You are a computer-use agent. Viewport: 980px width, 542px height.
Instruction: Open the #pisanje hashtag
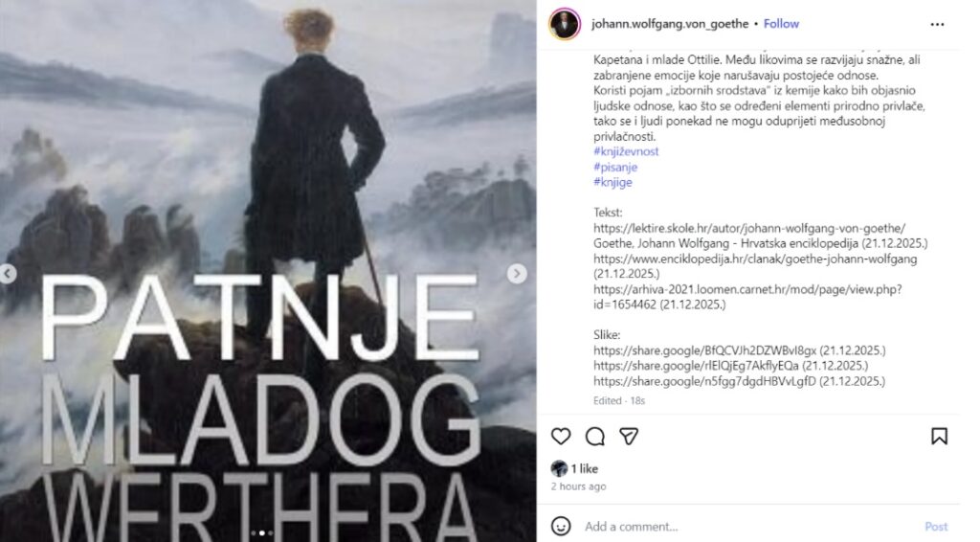pos(615,167)
